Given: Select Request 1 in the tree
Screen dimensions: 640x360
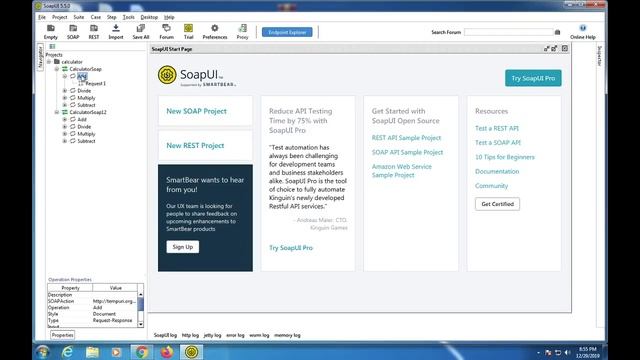Looking at the screenshot, I should [x=96, y=84].
